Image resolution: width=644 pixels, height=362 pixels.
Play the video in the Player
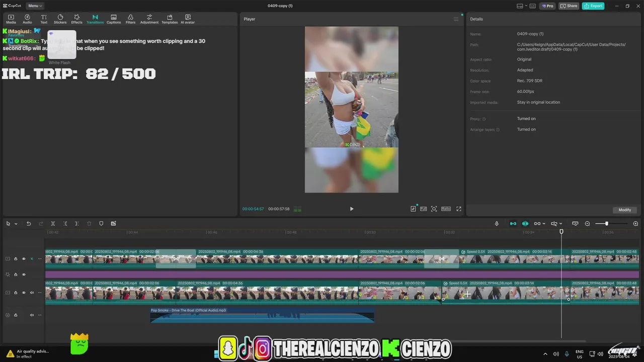coord(352,209)
